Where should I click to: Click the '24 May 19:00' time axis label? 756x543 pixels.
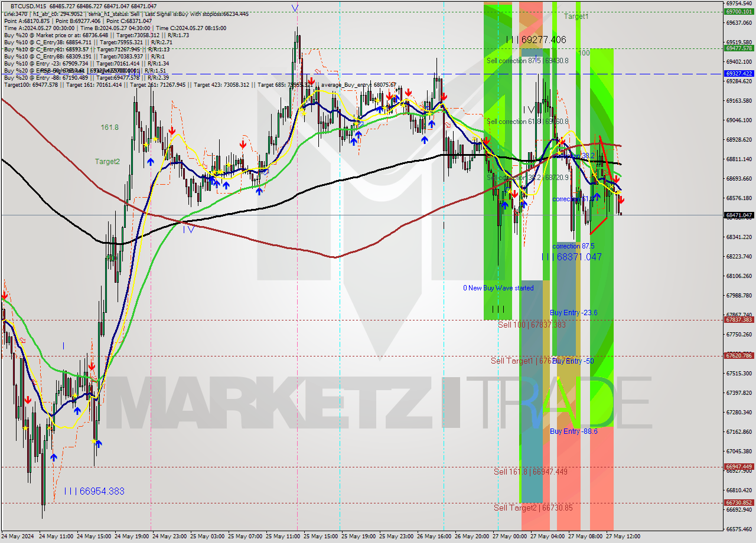[132, 537]
